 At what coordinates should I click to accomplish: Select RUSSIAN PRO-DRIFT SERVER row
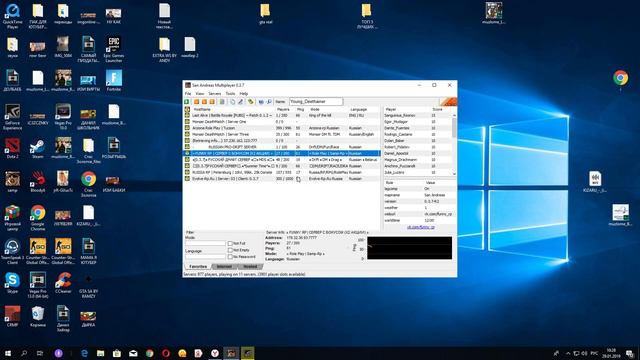pos(282,147)
